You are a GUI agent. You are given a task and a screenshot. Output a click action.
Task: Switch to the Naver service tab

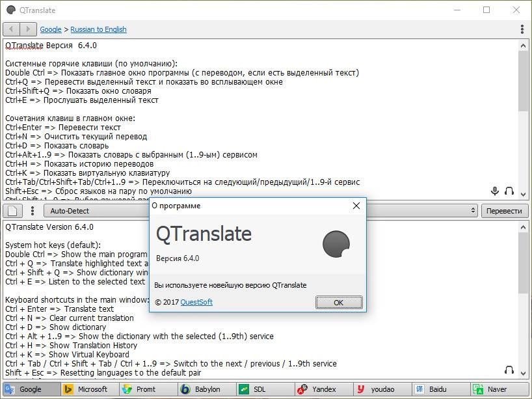(499, 389)
